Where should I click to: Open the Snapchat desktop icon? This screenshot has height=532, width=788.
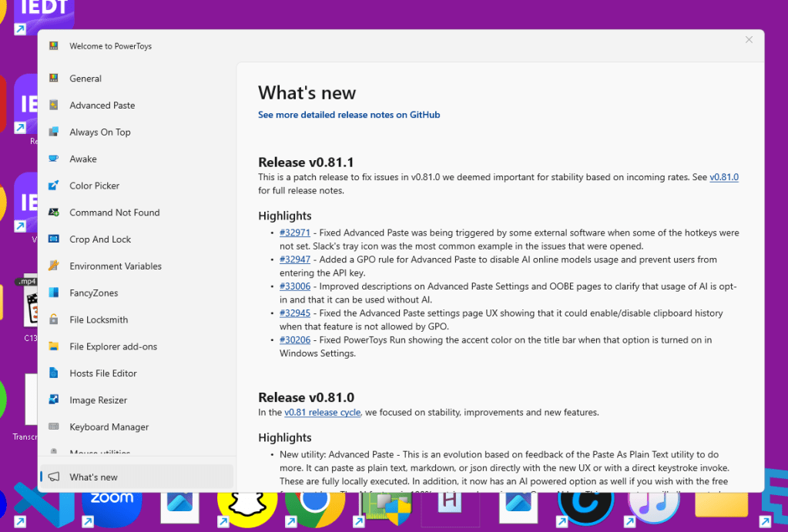[x=246, y=510]
